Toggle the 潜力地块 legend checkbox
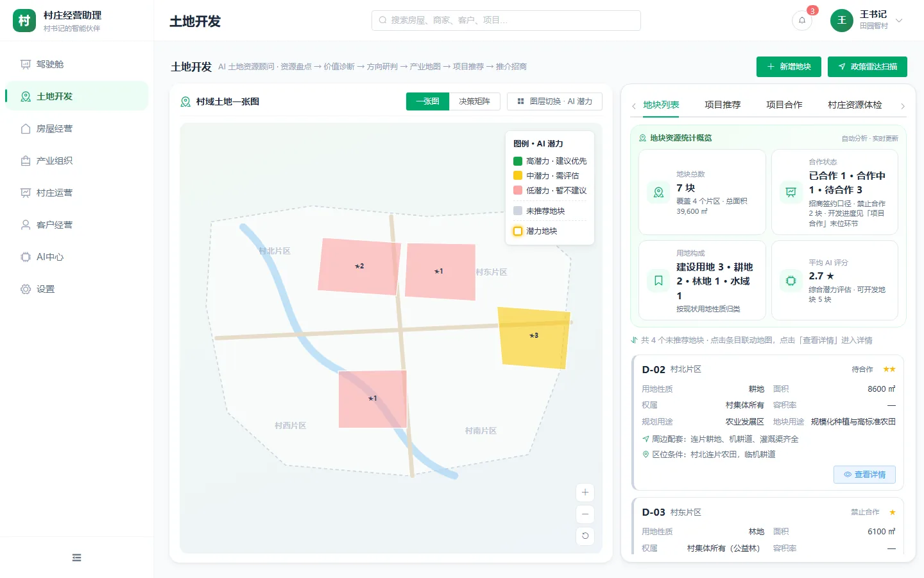Screen dimensions: 924x578 tap(518, 231)
